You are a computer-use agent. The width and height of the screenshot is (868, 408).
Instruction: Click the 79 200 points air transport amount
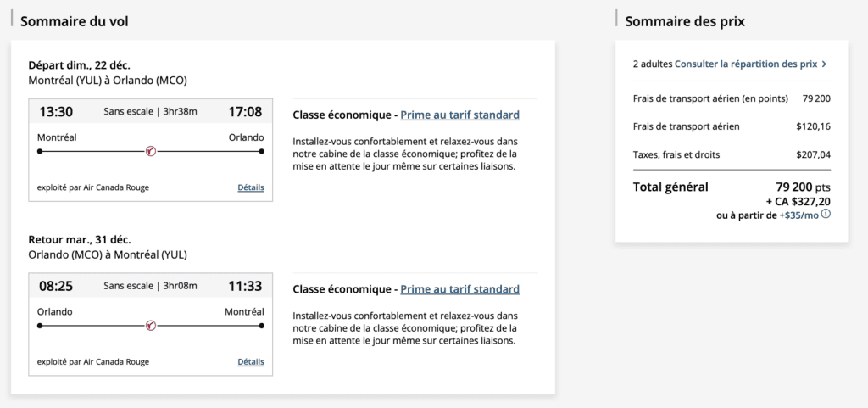click(x=816, y=98)
